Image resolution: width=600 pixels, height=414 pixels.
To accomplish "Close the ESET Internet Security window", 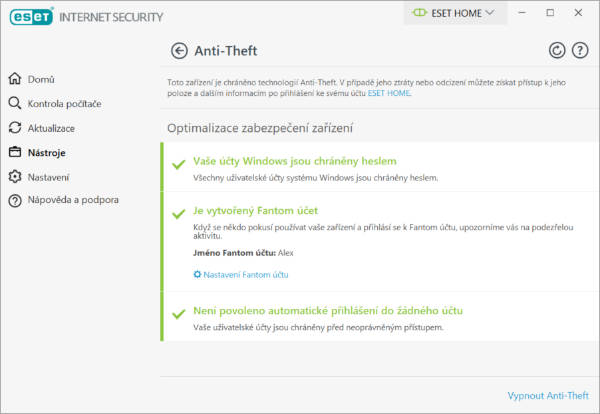I will pyautogui.click(x=578, y=13).
